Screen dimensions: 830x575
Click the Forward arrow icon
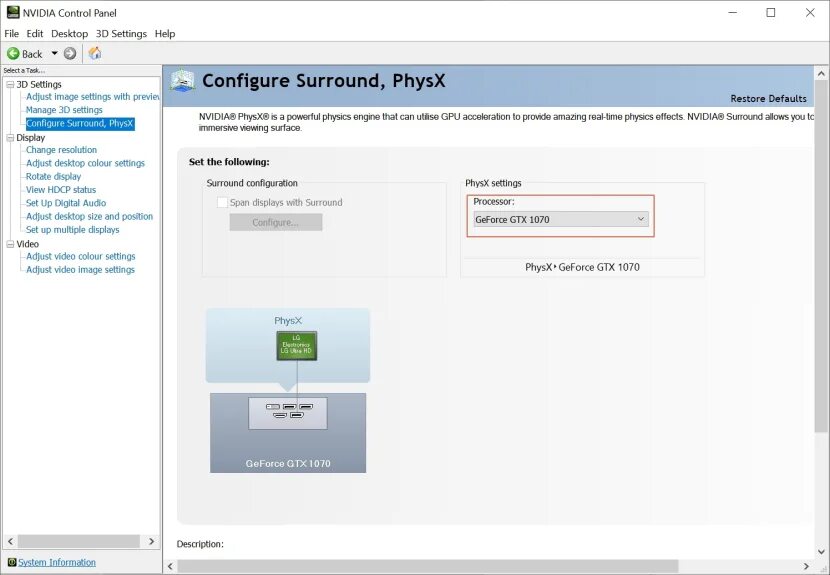point(70,53)
